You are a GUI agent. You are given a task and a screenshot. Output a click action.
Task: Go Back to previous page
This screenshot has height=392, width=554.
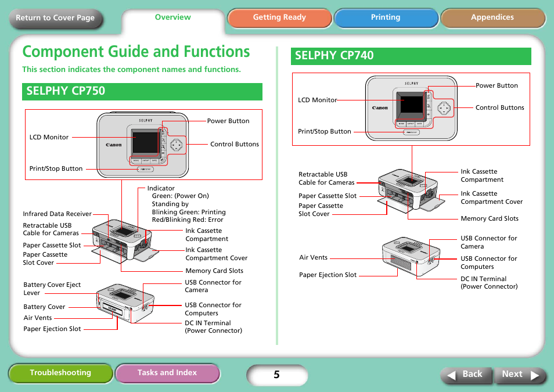[x=466, y=375]
